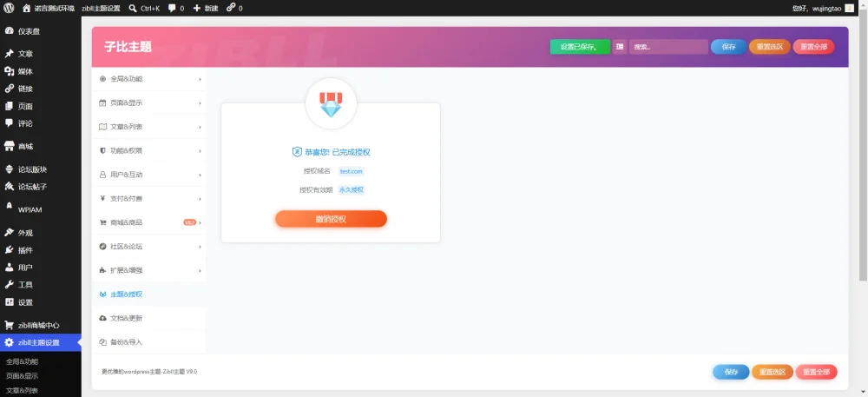The image size is (868, 397).
Task: Click top blue 保存 button
Action: (x=728, y=47)
